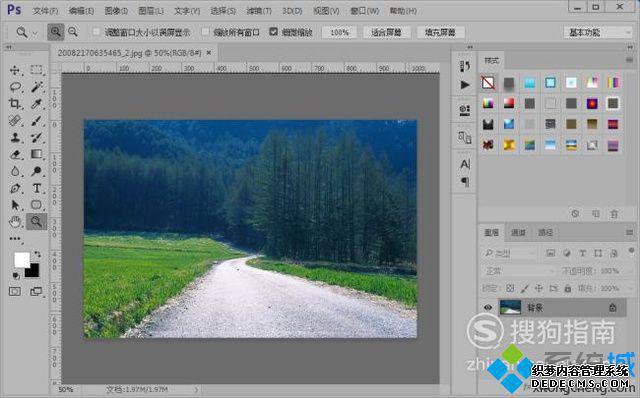Screen dimensions: 640x398
Task: Enable 调整窗口大小以满屏显示 checkbox
Action: tap(96, 31)
